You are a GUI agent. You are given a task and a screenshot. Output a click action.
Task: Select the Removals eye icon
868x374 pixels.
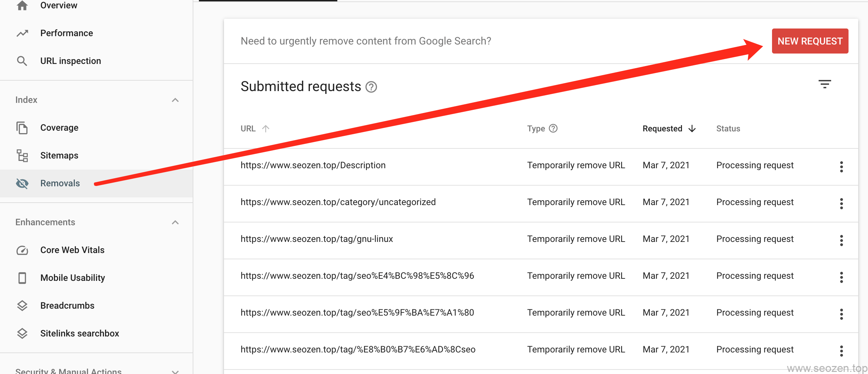pyautogui.click(x=22, y=184)
